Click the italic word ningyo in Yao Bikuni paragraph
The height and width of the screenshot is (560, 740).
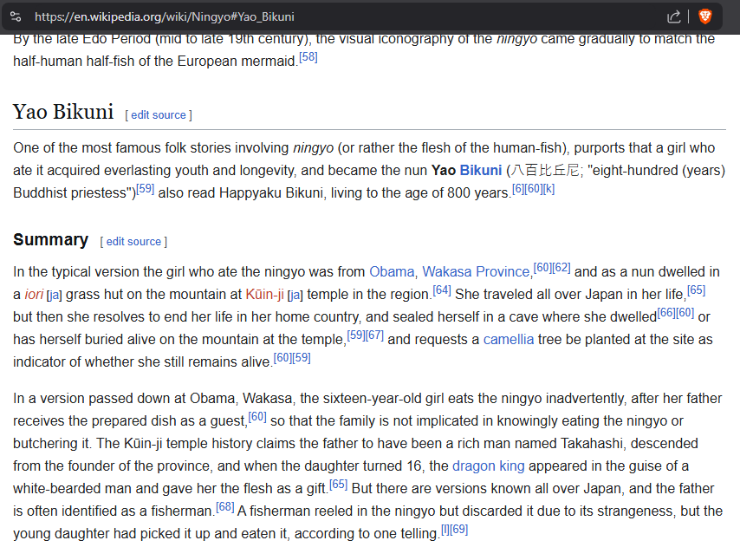(314, 148)
